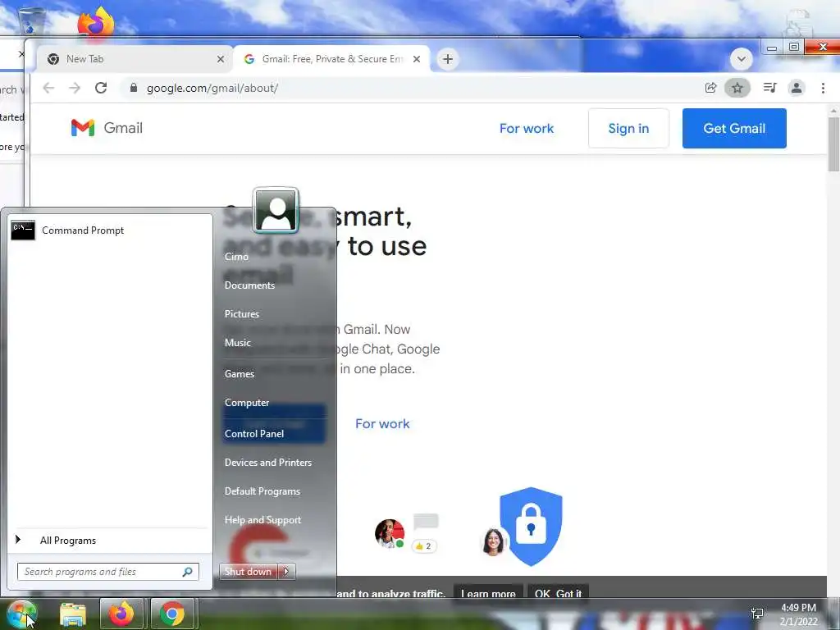Select the Gmail tab
Image resolution: width=840 pixels, height=630 pixels.
coord(331,59)
